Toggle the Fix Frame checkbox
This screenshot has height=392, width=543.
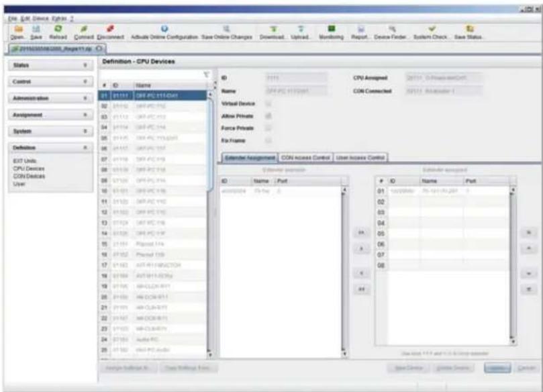coord(268,140)
